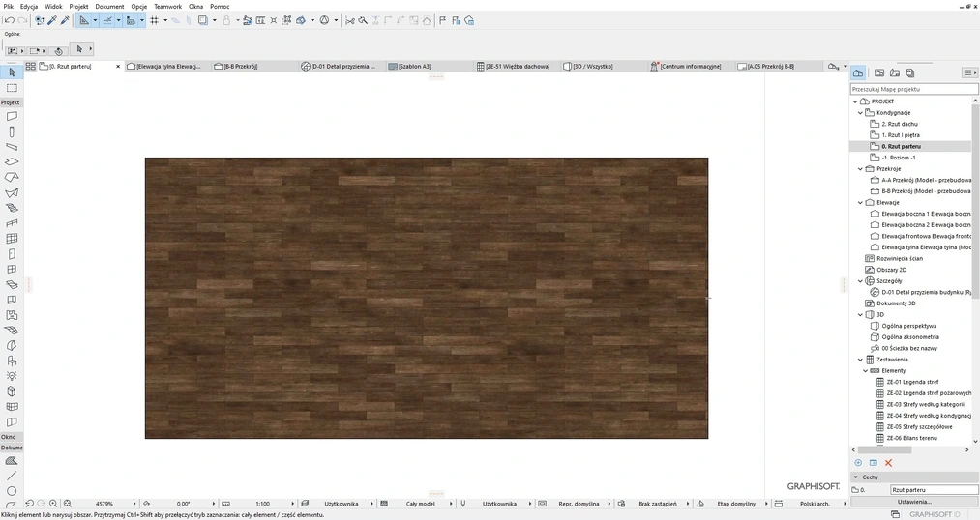Click the Split scissors icon
This screenshot has width=980, height=520.
(x=350, y=20)
